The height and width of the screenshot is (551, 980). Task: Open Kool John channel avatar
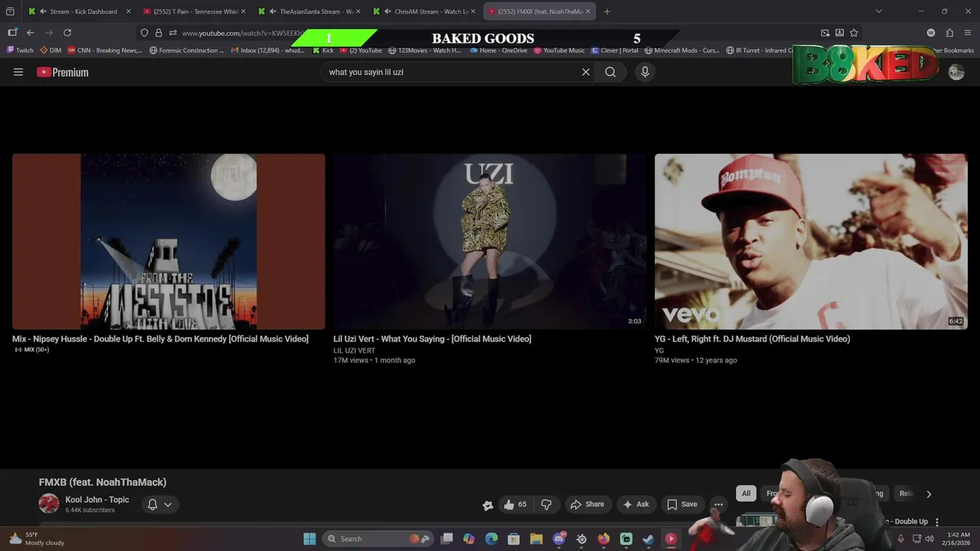(x=49, y=504)
